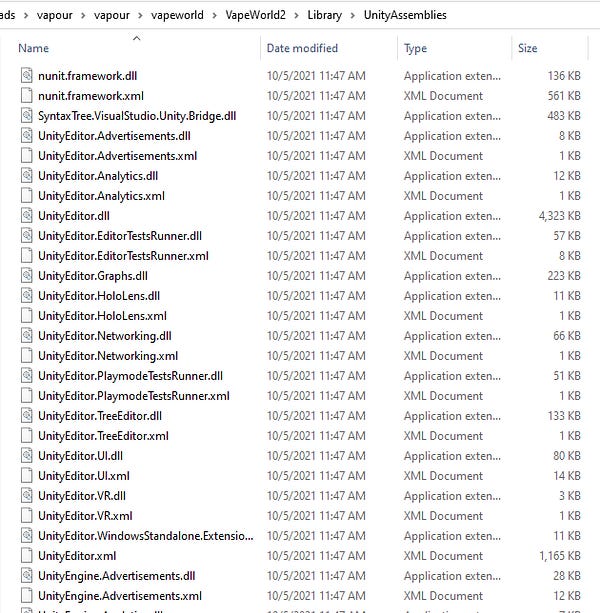Click the UnityEditor.VR.xml icon
Screen dimensions: 600x613
(27, 516)
